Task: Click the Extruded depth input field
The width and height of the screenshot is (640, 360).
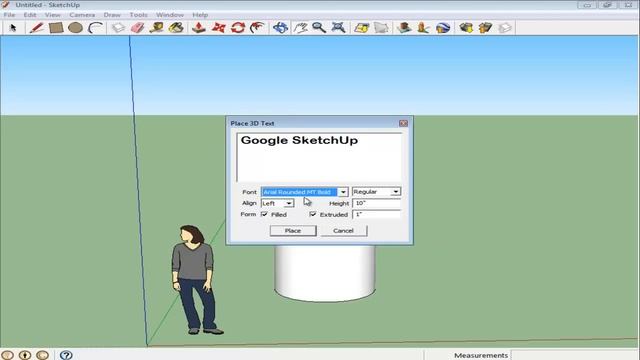Action: [376, 214]
